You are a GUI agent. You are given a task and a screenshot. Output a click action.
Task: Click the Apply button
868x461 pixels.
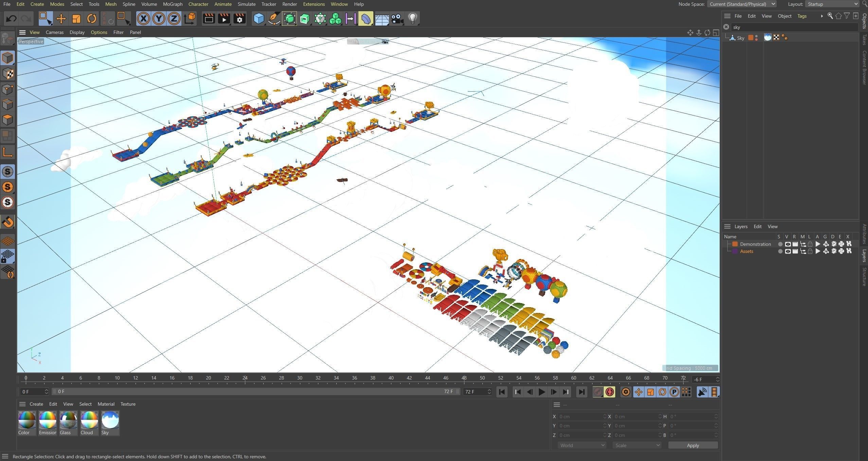coord(693,445)
